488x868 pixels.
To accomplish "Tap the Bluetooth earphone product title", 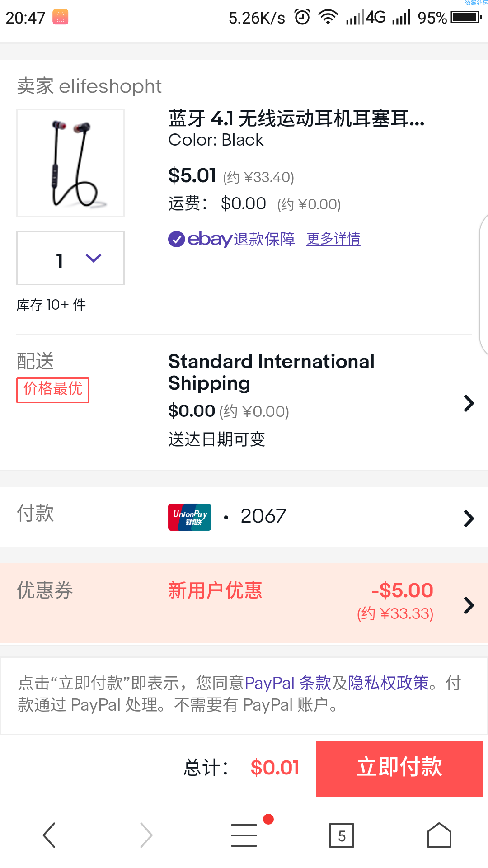I will (296, 118).
